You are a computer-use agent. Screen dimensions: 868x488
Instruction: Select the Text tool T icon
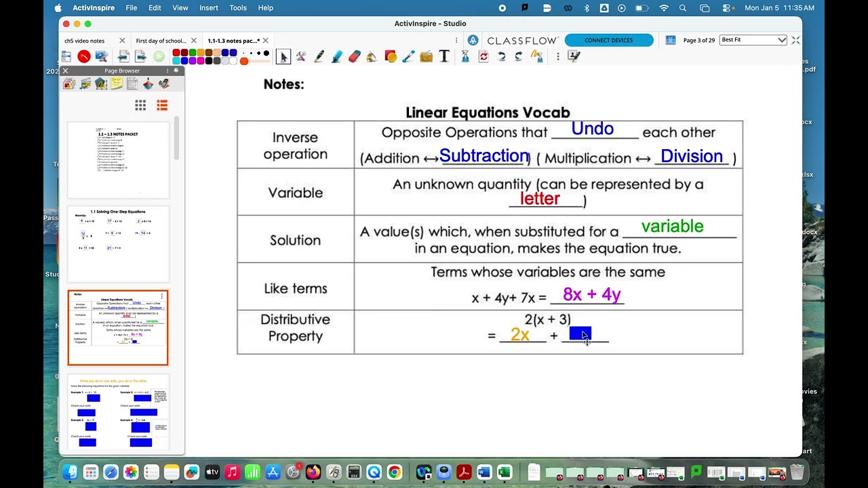pyautogui.click(x=444, y=56)
